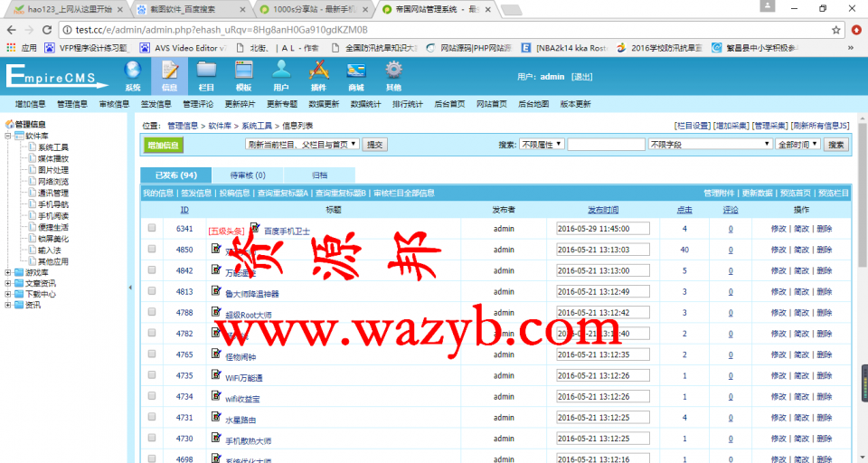Open 管理评论 menu item
Viewport: 868px width, 463px height.
pos(198,104)
